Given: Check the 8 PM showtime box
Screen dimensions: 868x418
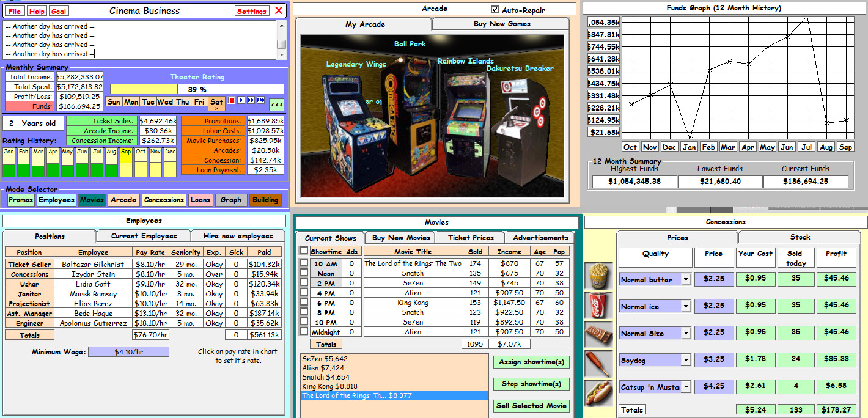Looking at the screenshot, I should [304, 312].
